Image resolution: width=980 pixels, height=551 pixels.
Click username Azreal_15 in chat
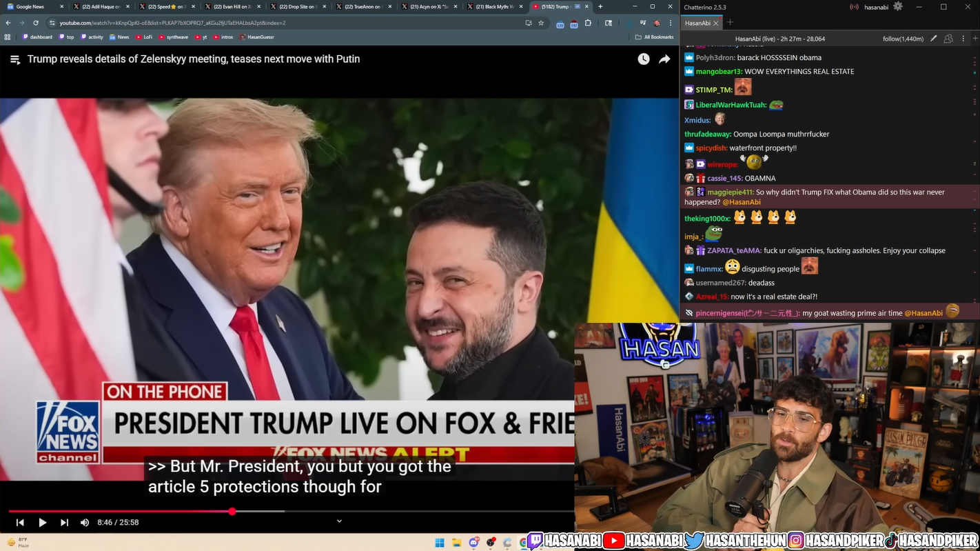point(712,297)
